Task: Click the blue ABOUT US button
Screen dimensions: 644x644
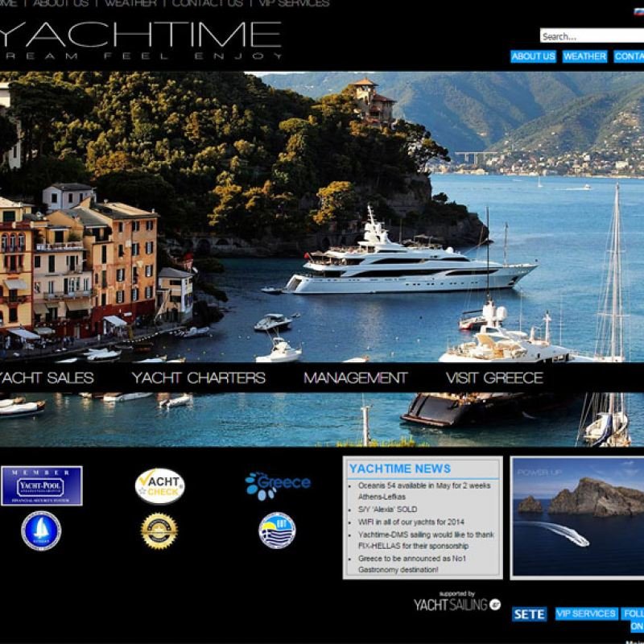Action: click(x=533, y=56)
